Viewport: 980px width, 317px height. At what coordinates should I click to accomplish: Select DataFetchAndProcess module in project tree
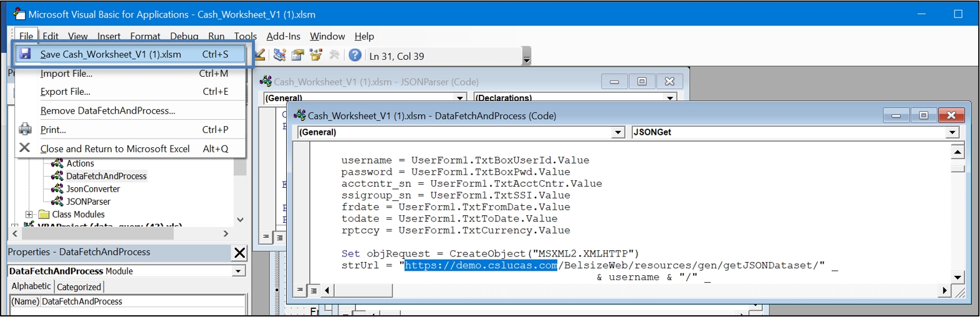coord(107,176)
